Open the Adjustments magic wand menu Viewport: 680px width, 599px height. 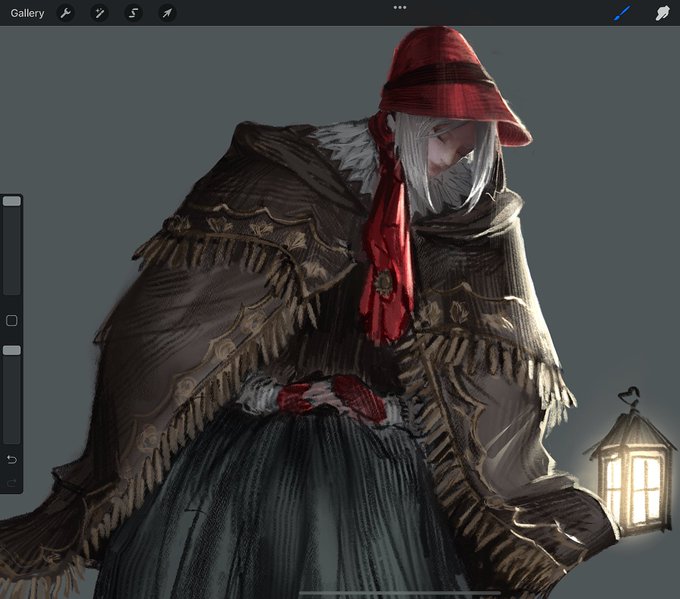[99, 13]
